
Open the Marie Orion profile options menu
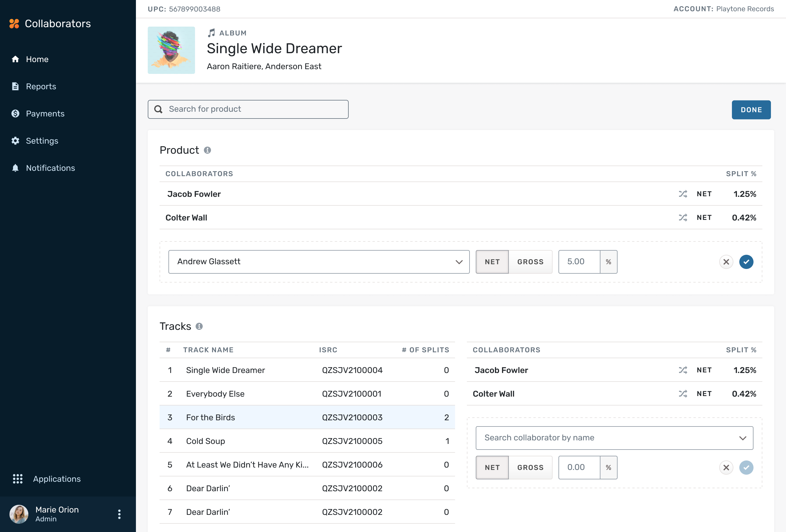[119, 514]
